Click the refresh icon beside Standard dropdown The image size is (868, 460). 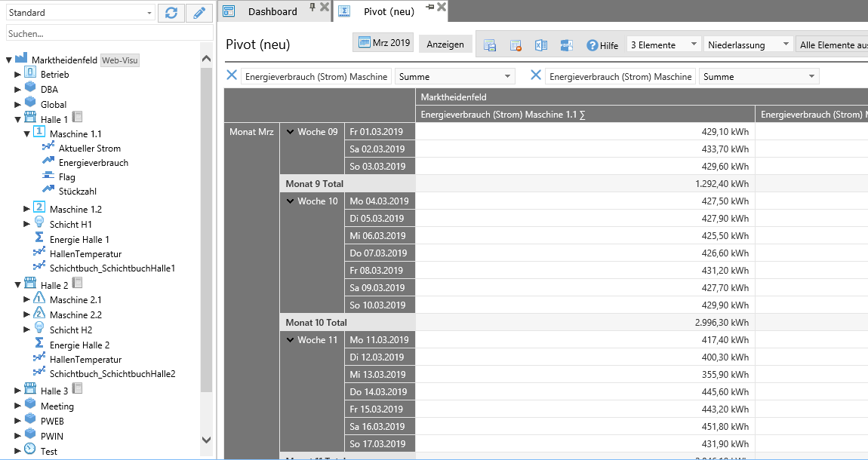[171, 13]
